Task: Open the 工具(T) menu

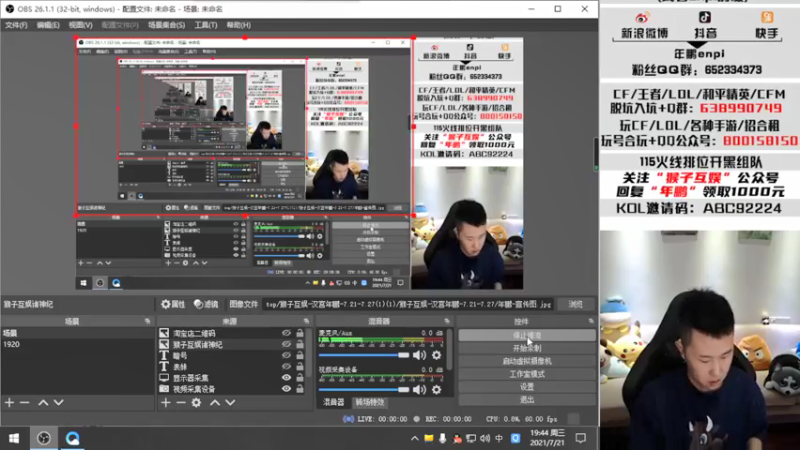Action: [x=206, y=25]
